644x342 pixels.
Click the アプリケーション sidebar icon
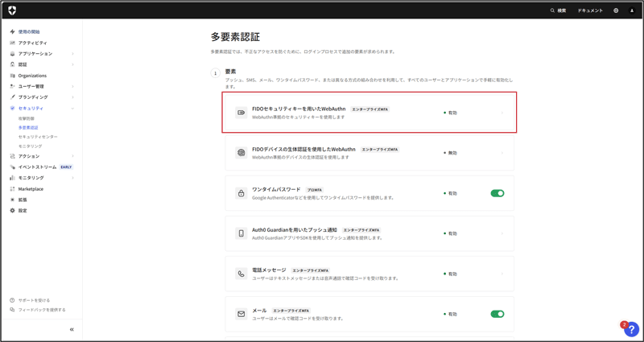tap(12, 54)
